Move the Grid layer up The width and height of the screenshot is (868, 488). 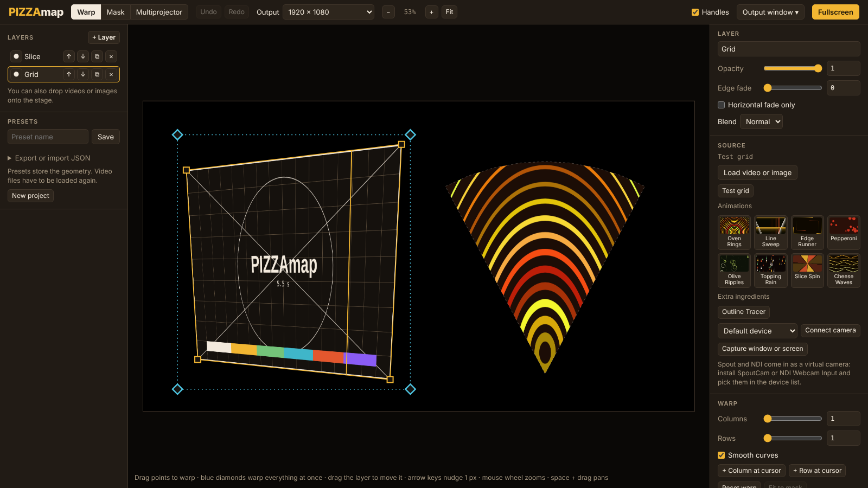click(69, 74)
